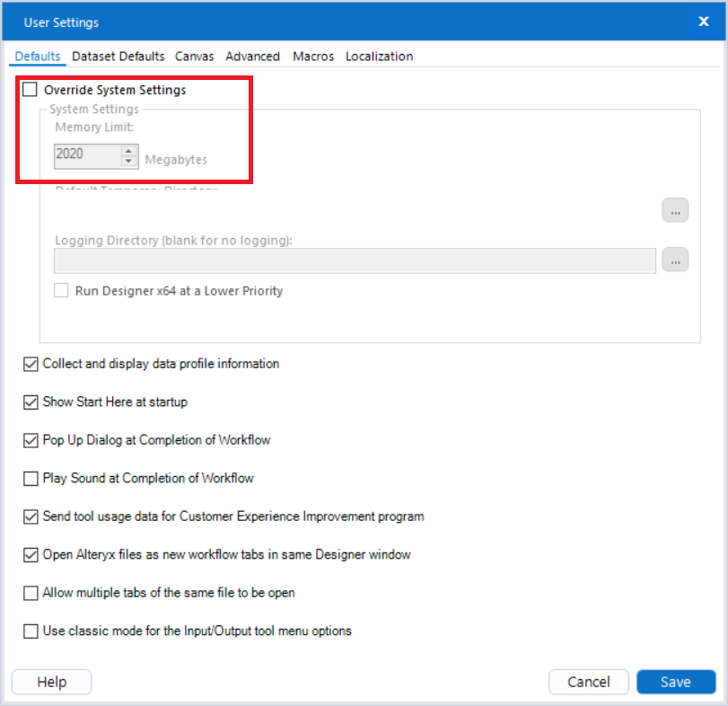Save the user settings
This screenshot has height=706, width=728.
[x=676, y=681]
